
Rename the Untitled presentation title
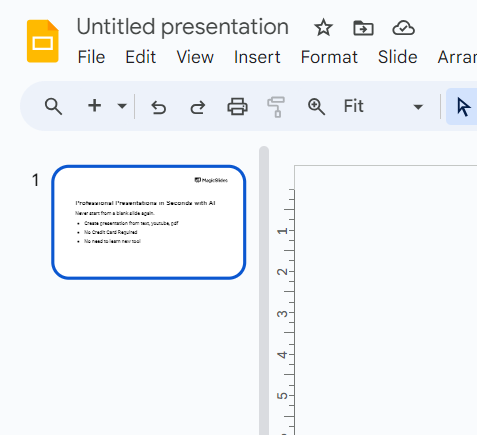tap(183, 27)
